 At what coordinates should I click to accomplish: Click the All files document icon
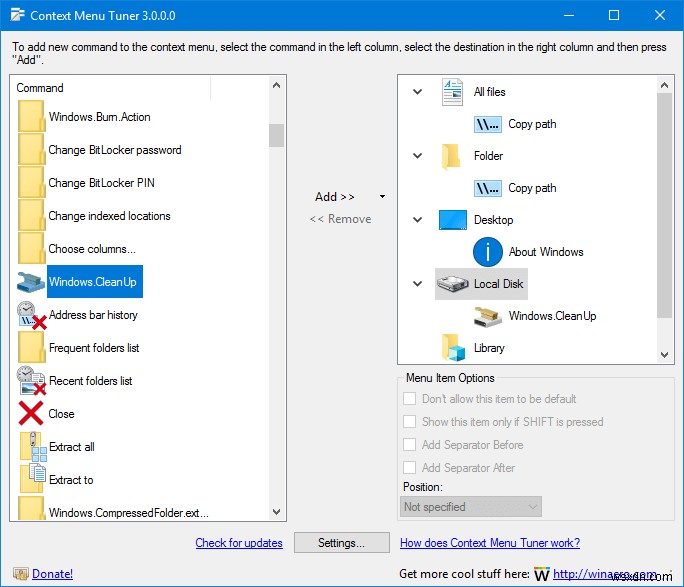(452, 92)
